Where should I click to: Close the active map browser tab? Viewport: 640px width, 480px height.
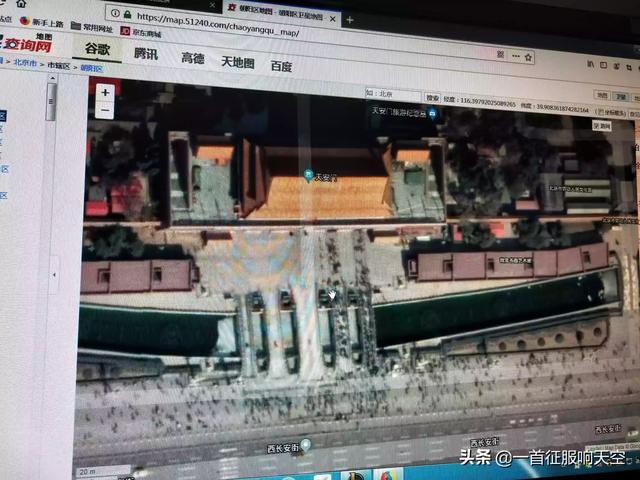(333, 19)
